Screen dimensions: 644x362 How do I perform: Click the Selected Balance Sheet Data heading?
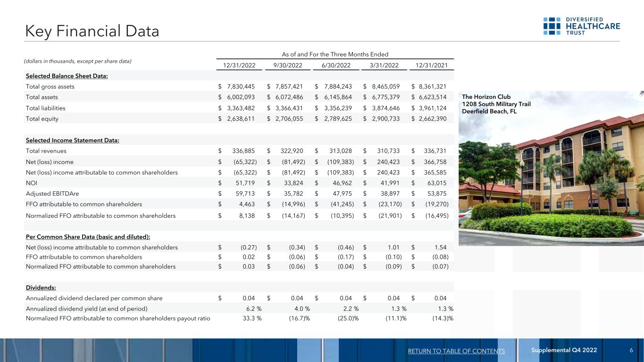[x=67, y=76]
